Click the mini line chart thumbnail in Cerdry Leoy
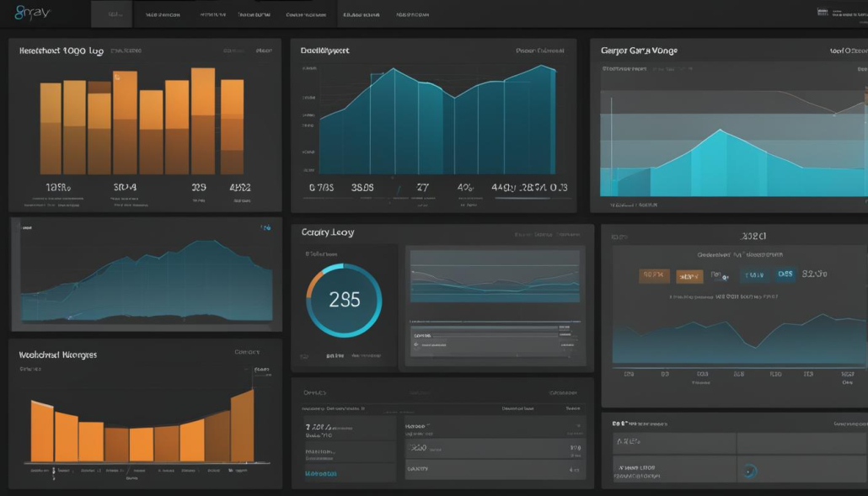The width and height of the screenshot is (868, 496). coord(495,276)
